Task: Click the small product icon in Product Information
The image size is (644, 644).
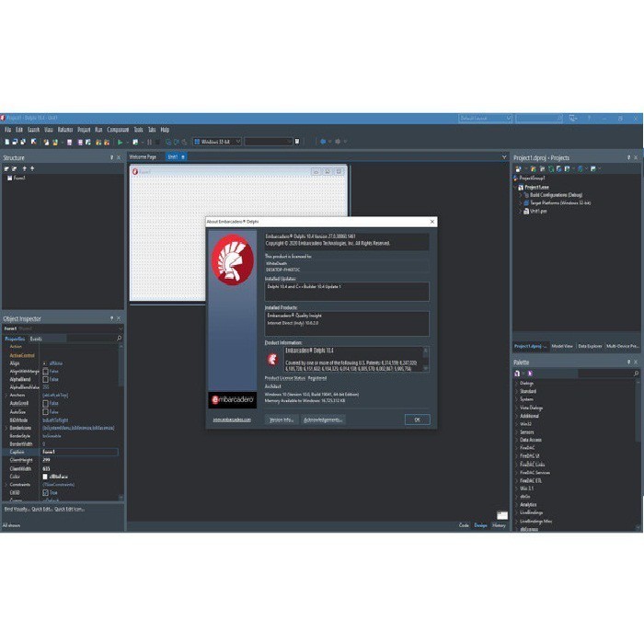Action: [272, 360]
